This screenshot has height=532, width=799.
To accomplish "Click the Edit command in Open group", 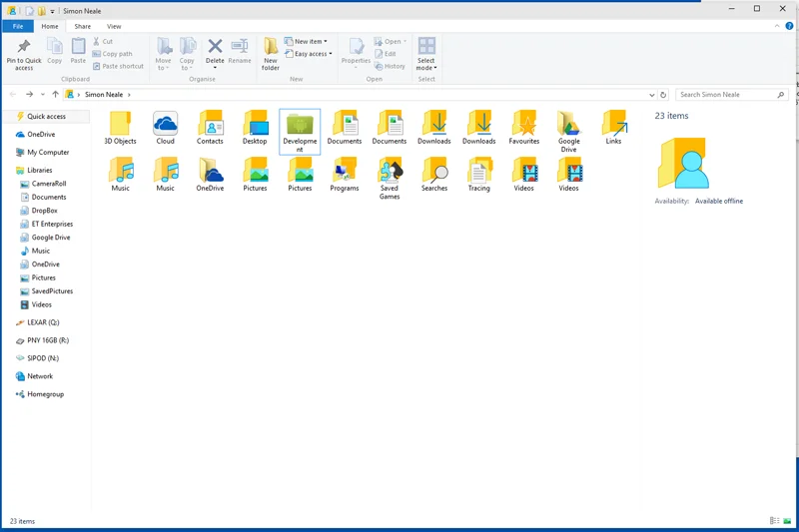I will coord(386,54).
